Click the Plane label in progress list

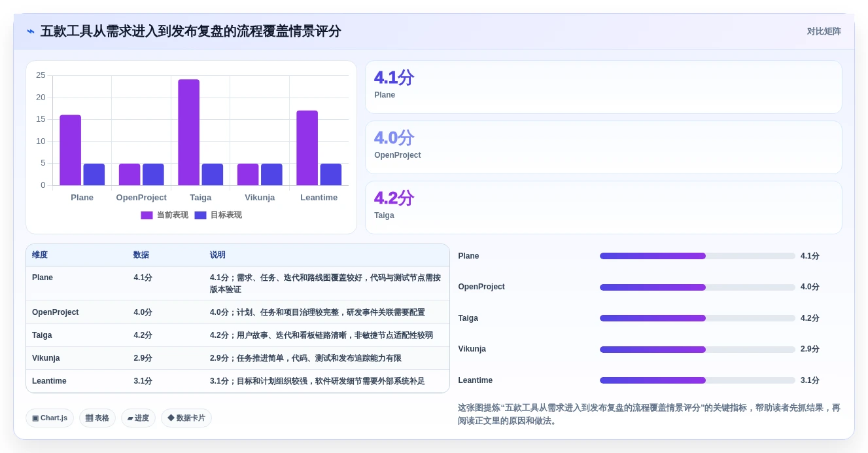[x=468, y=256]
